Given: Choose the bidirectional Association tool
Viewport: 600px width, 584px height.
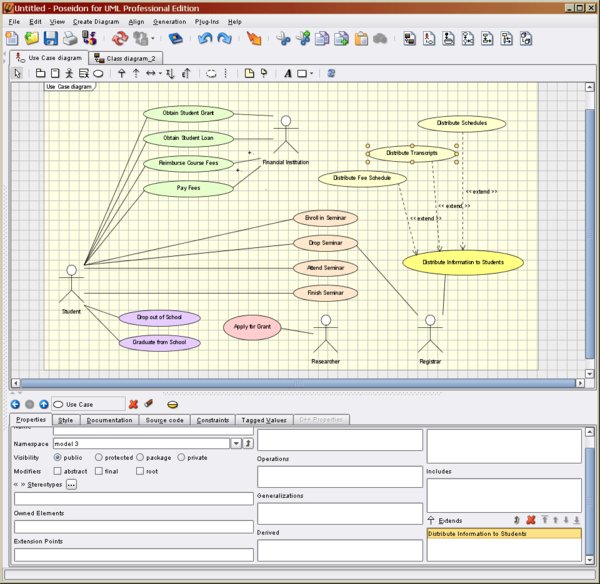Looking at the screenshot, I should [x=151, y=73].
